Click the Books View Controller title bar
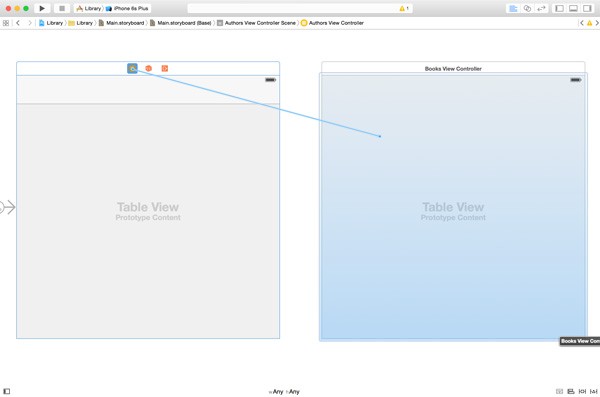The height and width of the screenshot is (397, 600). (x=453, y=68)
